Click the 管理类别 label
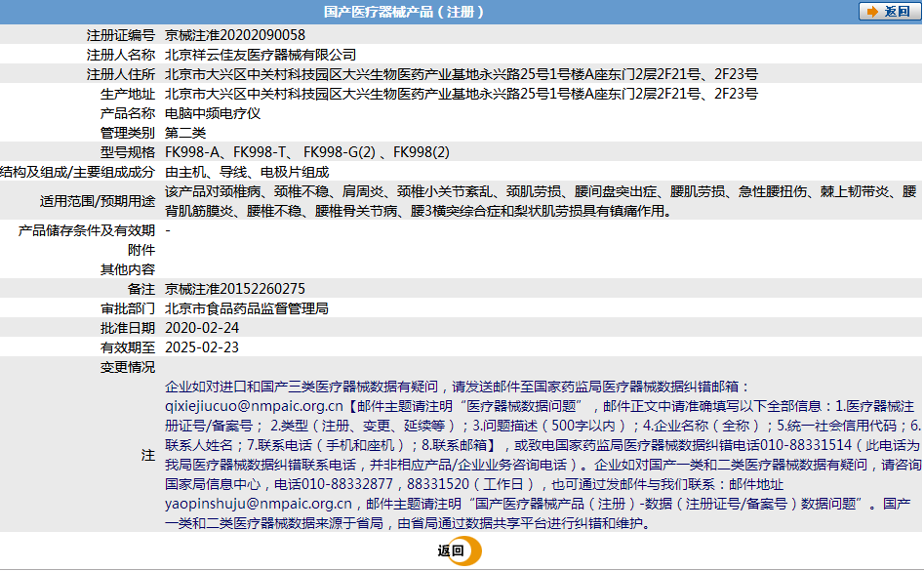 click(x=128, y=133)
